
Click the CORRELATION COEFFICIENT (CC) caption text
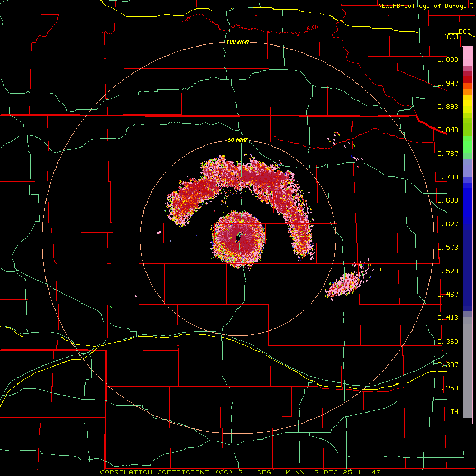click(168, 472)
